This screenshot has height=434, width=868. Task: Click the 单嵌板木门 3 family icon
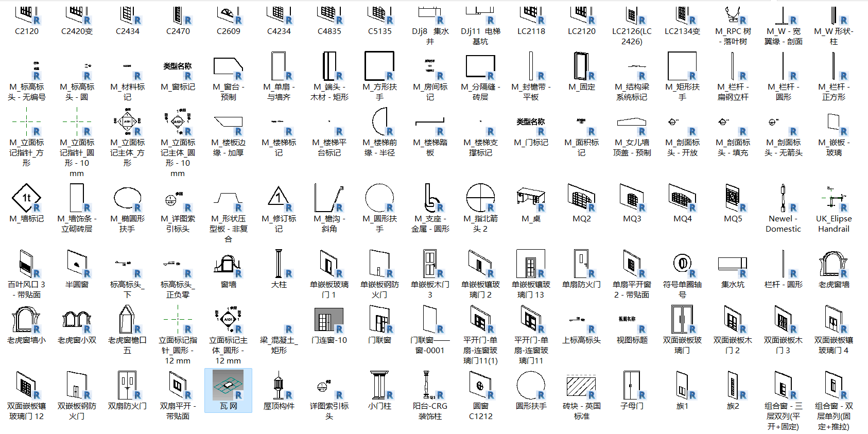(430, 264)
